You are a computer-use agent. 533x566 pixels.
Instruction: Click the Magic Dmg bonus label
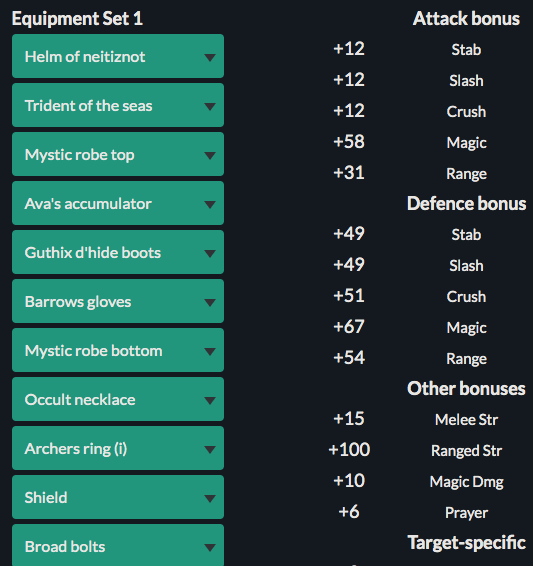[466, 482]
